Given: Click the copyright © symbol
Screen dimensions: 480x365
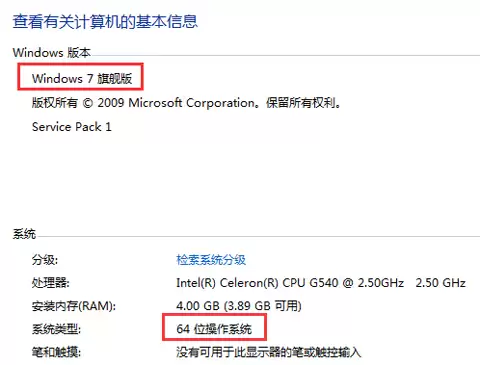Looking at the screenshot, I should pyautogui.click(x=87, y=103).
